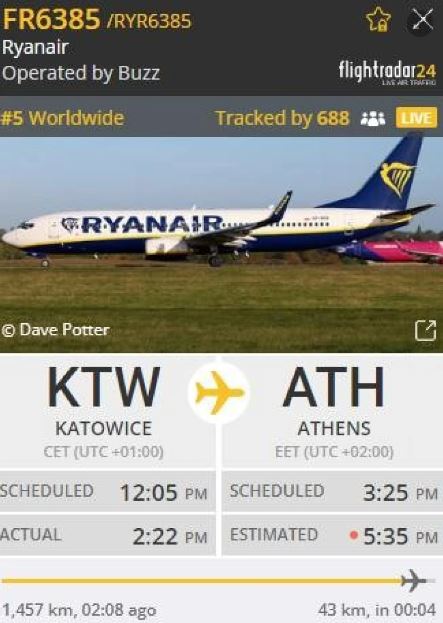
Task: Click the Katowice city name
Action: (104, 429)
